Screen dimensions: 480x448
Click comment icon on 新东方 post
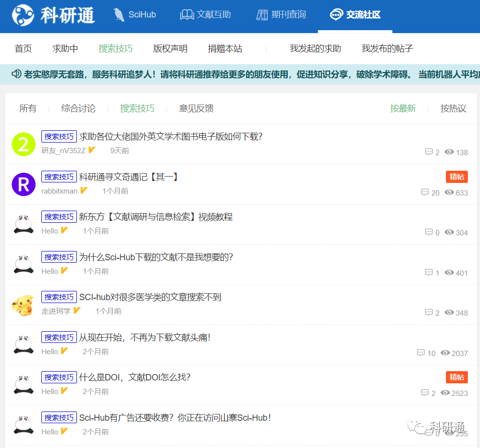pyautogui.click(x=428, y=232)
